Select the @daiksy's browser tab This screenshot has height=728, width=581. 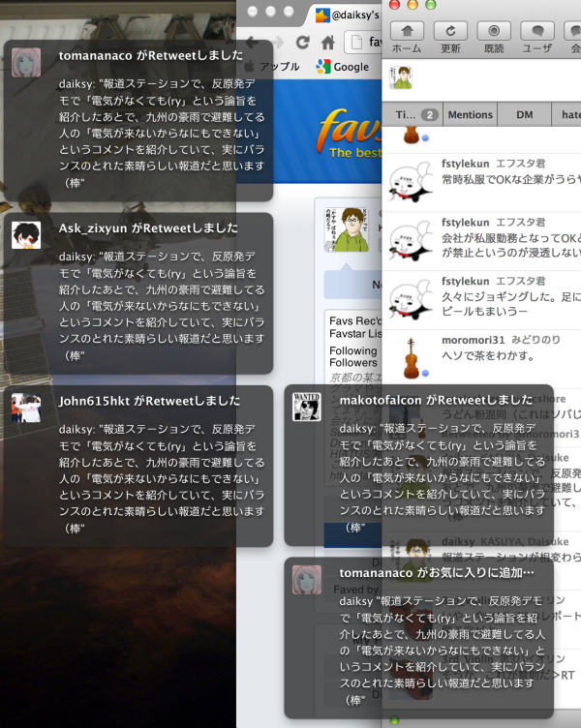coord(349,15)
